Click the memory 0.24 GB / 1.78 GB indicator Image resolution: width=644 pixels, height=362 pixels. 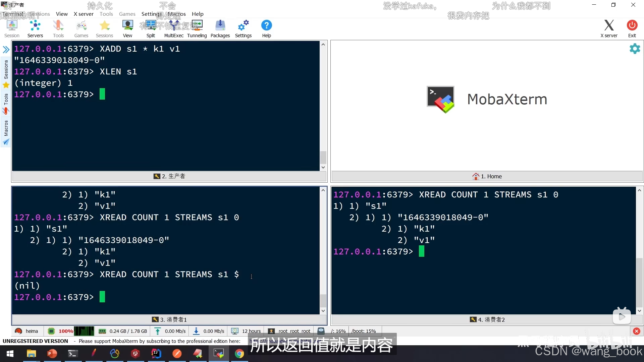[x=123, y=331]
